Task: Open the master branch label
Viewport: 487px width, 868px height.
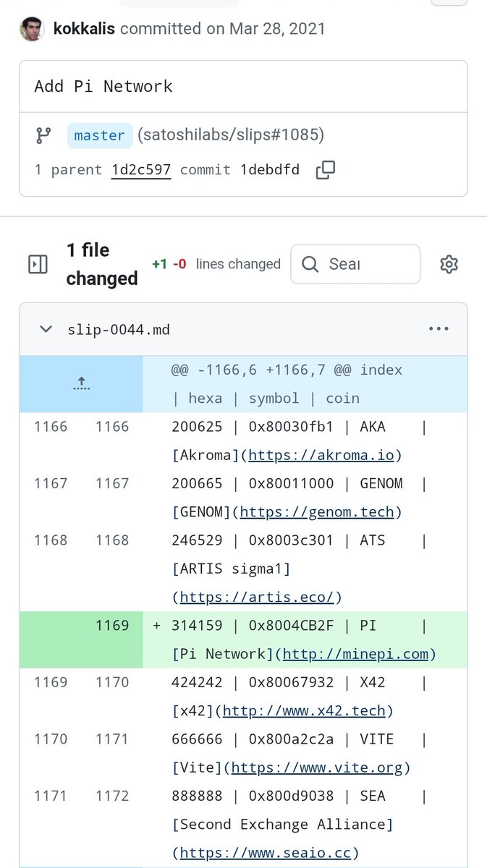Action: pos(100,135)
